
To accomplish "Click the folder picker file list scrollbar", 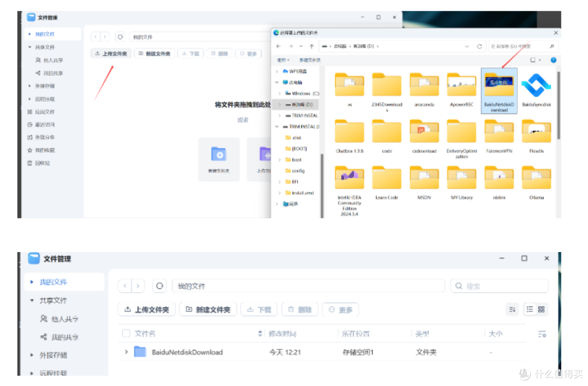I will coord(559,106).
